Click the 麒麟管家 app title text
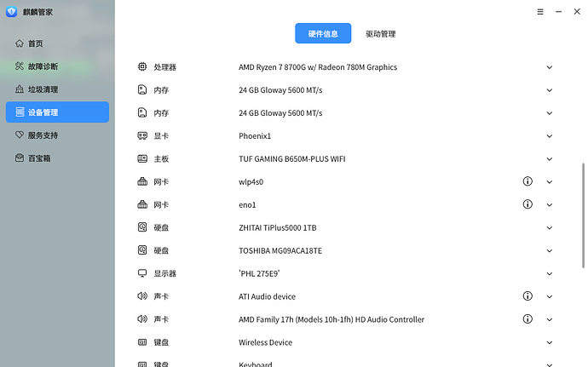The width and height of the screenshot is (588, 367). click(x=37, y=12)
